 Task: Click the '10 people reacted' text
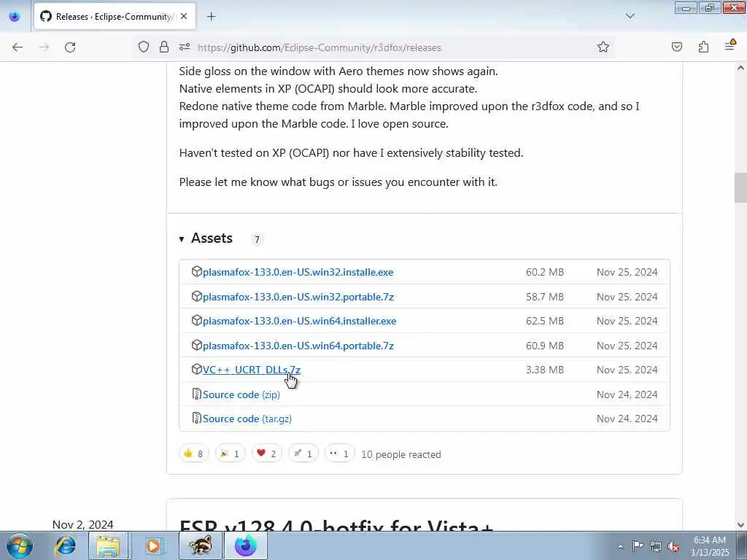401,455
